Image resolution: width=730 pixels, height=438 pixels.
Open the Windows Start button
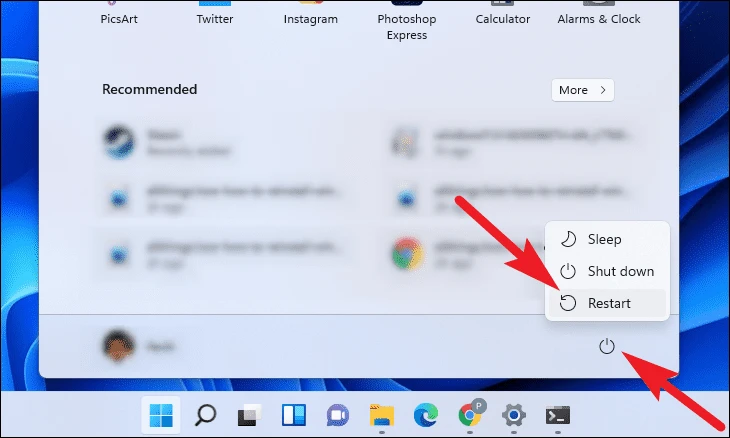tap(161, 415)
